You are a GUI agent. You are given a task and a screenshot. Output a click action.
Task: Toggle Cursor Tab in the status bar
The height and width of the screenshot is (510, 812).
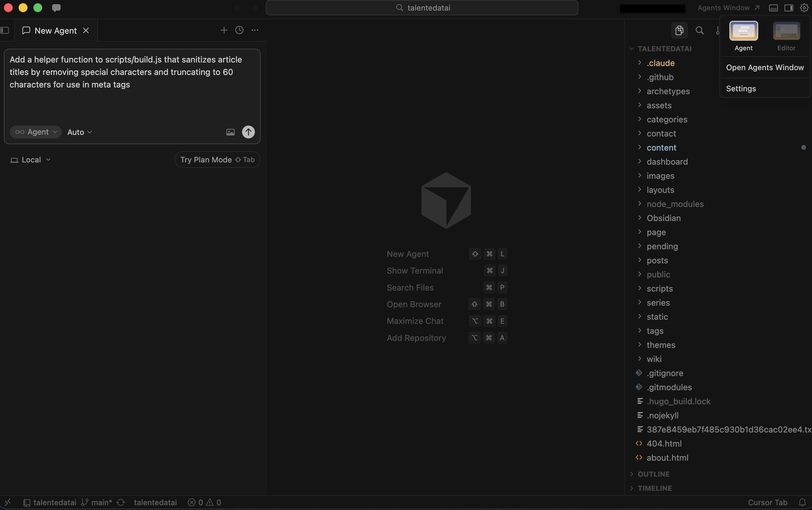[768, 502]
